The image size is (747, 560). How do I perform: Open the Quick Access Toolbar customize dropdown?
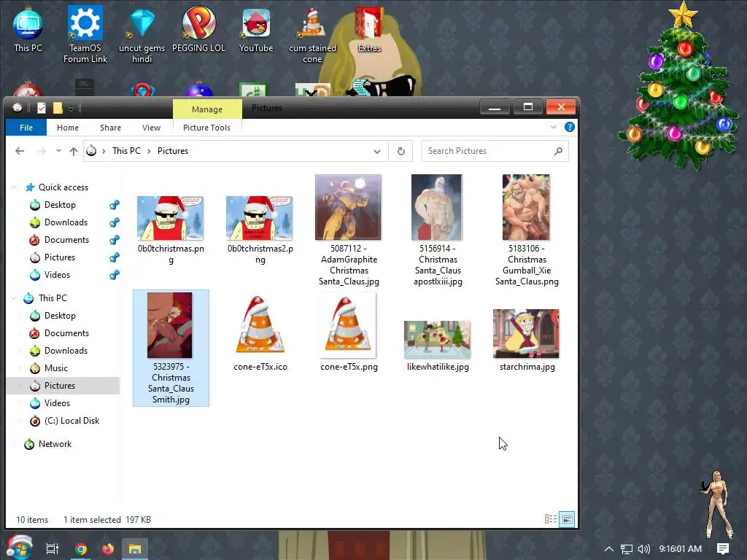pyautogui.click(x=71, y=109)
